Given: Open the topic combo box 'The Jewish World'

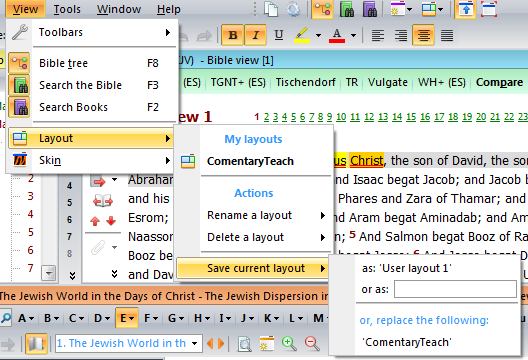Looking at the screenshot, I should click(x=128, y=343).
